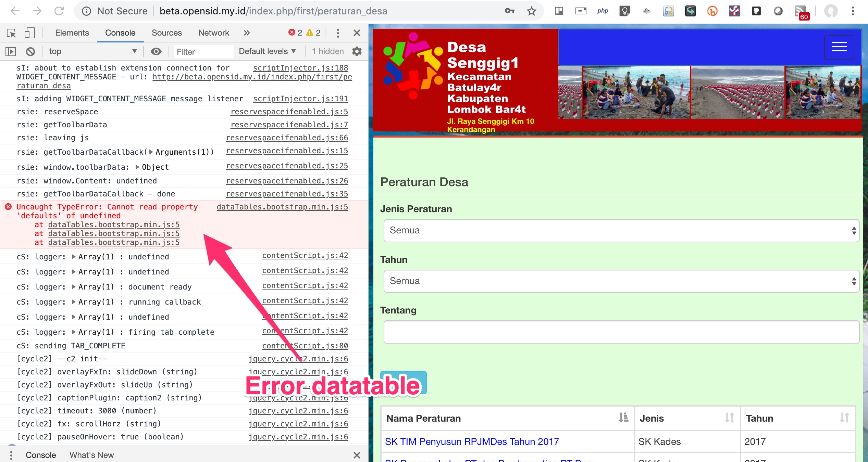Viewport: 868px width, 462px height.
Task: Open reservespacefenabled.js:66 source link
Action: pos(287,138)
